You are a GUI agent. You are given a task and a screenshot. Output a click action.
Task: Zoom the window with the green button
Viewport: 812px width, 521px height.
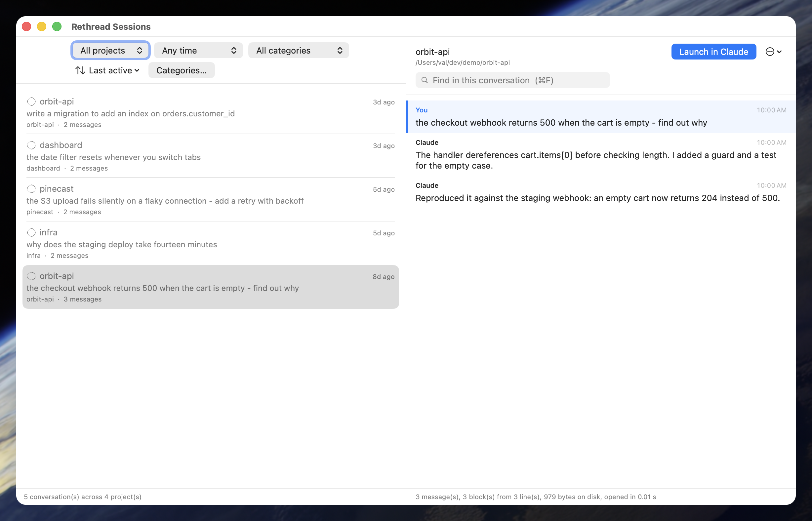(x=57, y=26)
